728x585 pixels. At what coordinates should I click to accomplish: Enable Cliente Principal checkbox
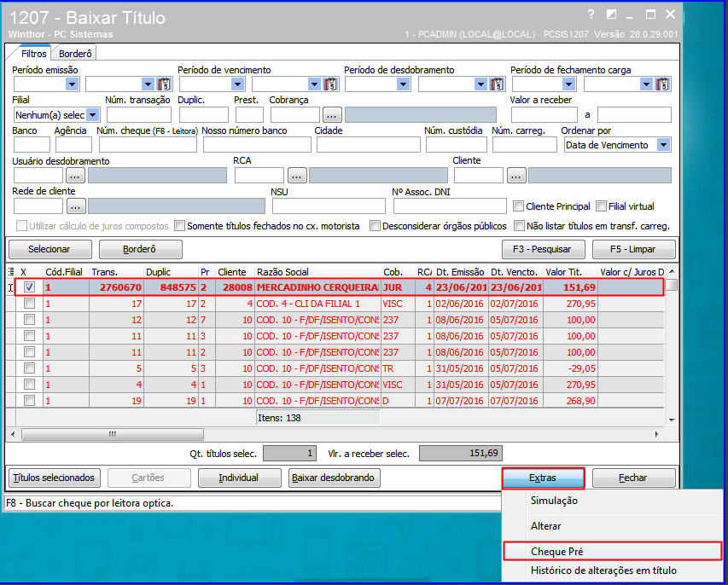pyautogui.click(x=518, y=206)
